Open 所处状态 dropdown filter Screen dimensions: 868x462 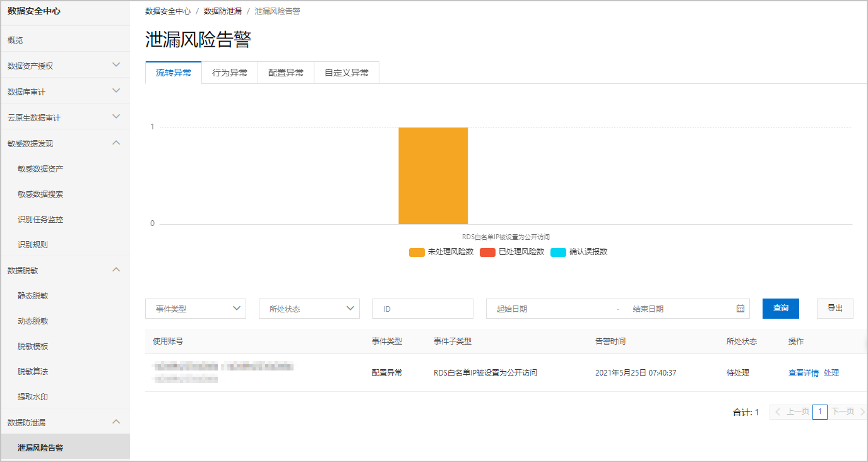point(309,309)
